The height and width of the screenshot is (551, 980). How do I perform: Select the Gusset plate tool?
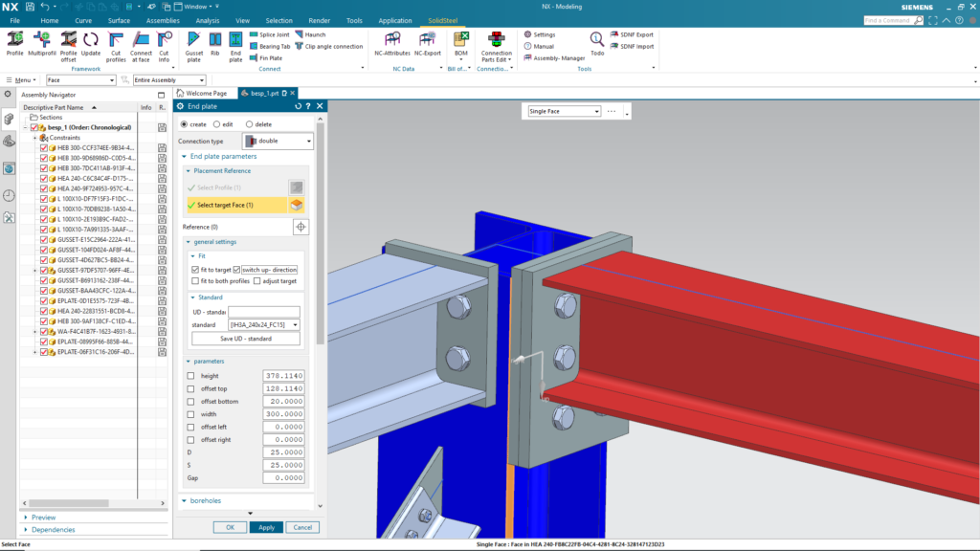(x=193, y=47)
